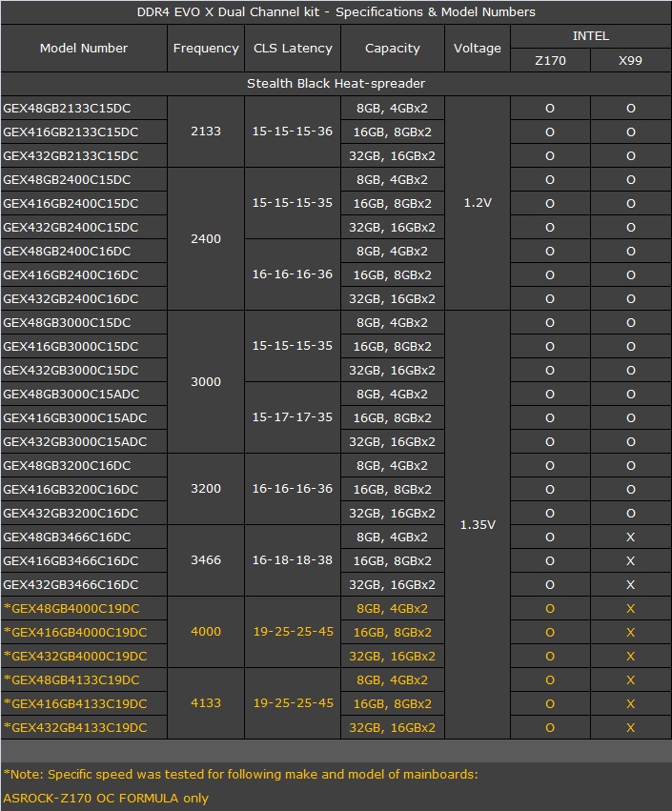
Task: Click the 1.35V voltage cell
Action: 478,525
